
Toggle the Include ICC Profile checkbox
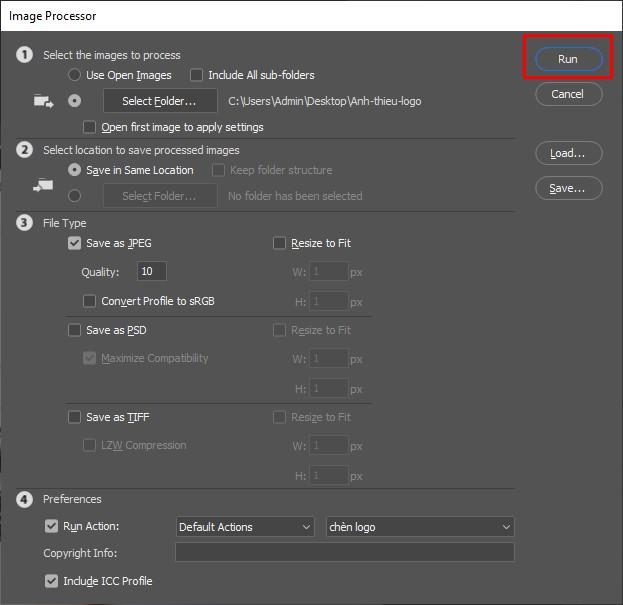[52, 581]
